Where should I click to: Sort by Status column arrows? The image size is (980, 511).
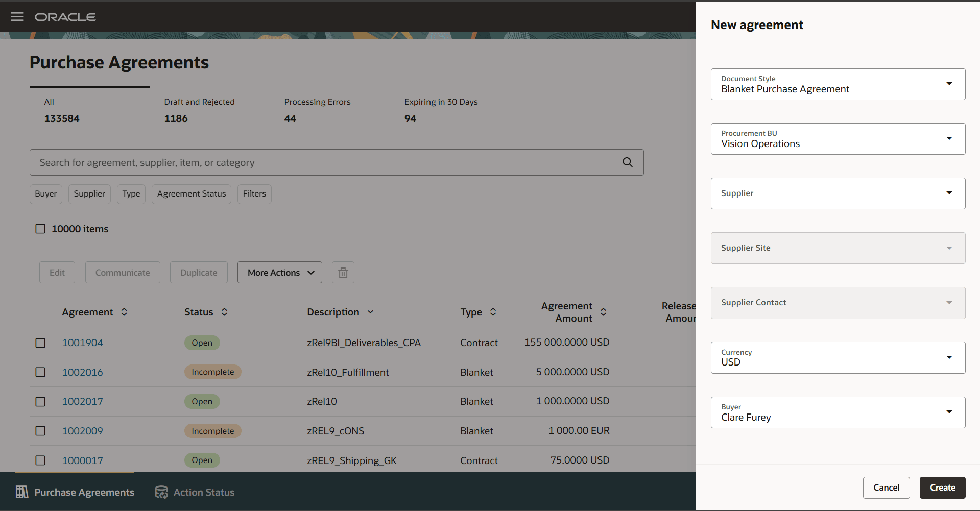(224, 312)
